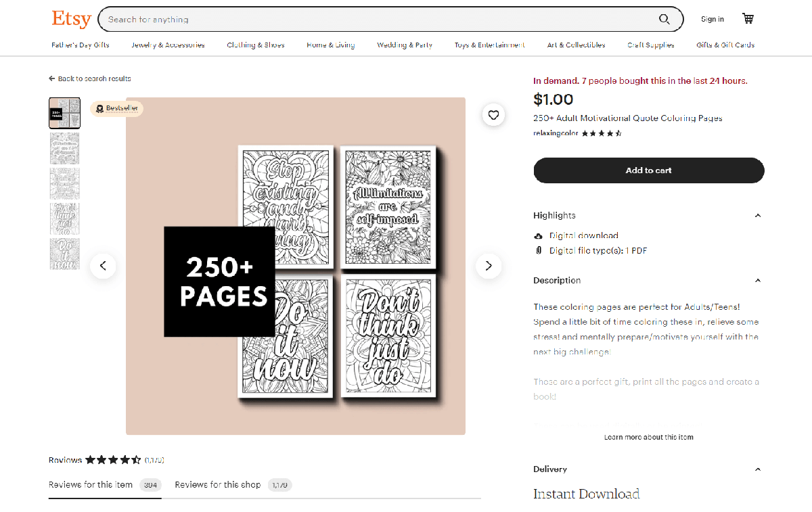Click the back arrow to search results
This screenshot has width=812, height=512.
[52, 79]
